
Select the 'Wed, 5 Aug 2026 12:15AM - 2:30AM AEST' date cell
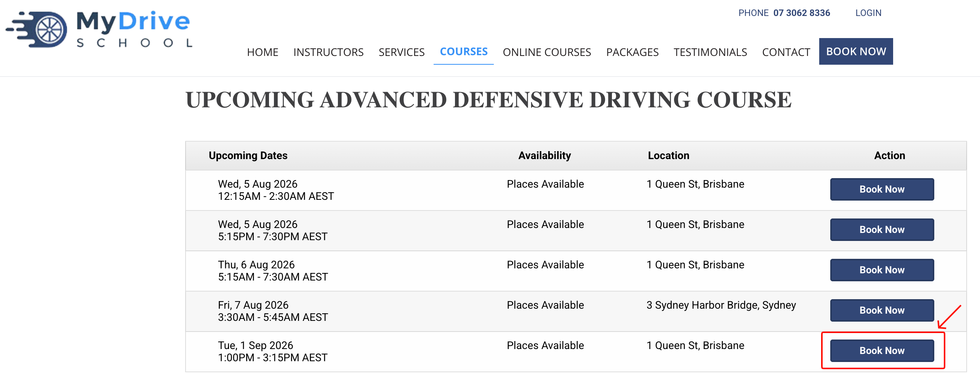click(x=276, y=190)
